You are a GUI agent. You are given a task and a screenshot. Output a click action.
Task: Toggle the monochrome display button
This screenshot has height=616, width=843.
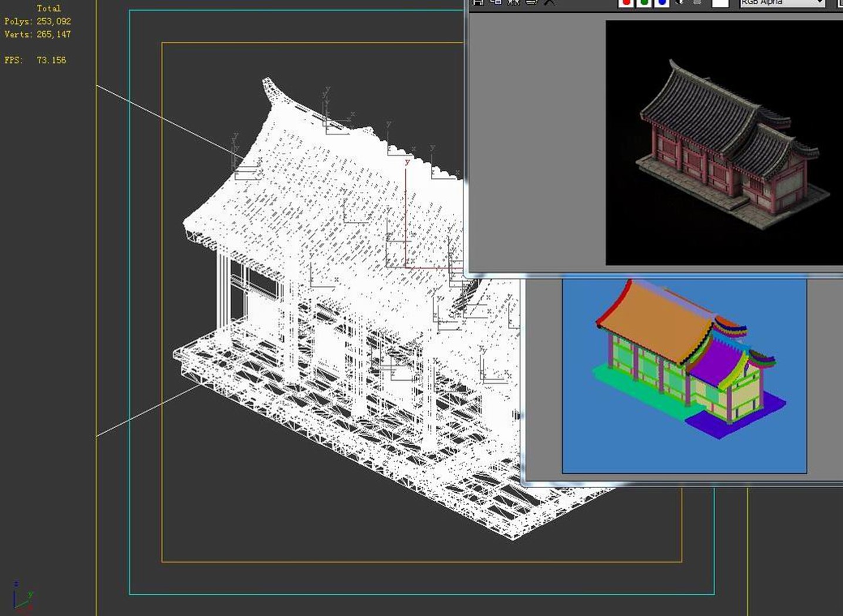point(698,2)
